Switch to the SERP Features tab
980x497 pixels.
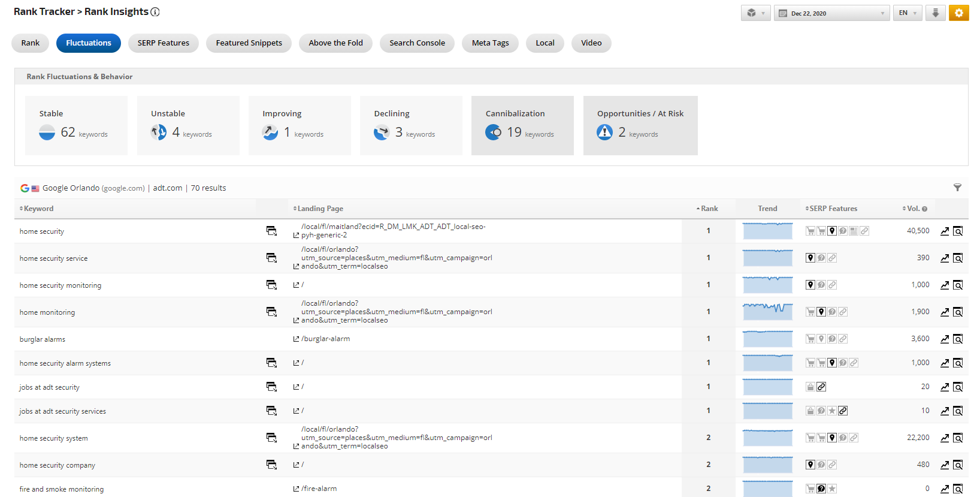pos(163,43)
